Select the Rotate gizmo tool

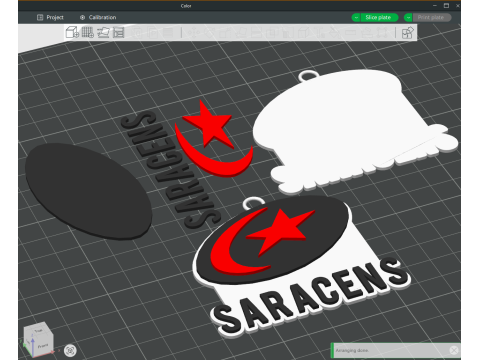pyautogui.click(x=210, y=33)
